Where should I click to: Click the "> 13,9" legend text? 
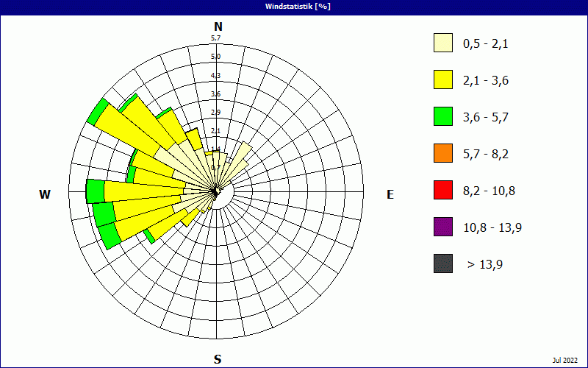[486, 264]
